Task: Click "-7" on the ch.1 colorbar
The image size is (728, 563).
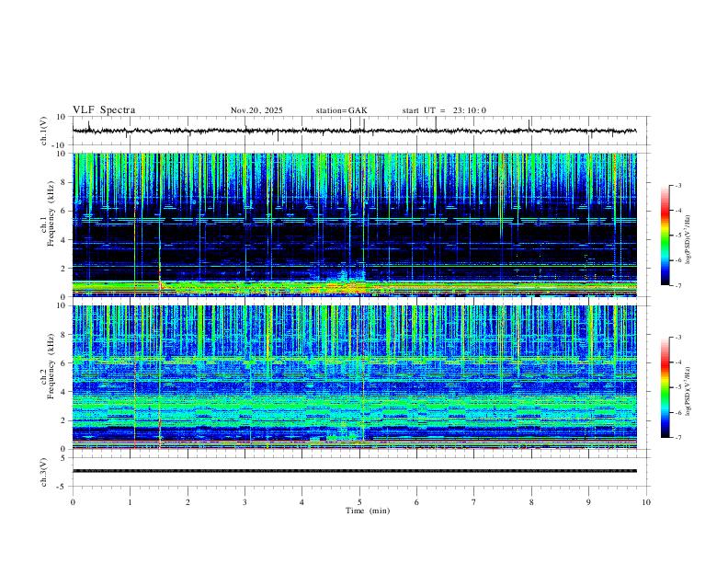Action: [677, 286]
